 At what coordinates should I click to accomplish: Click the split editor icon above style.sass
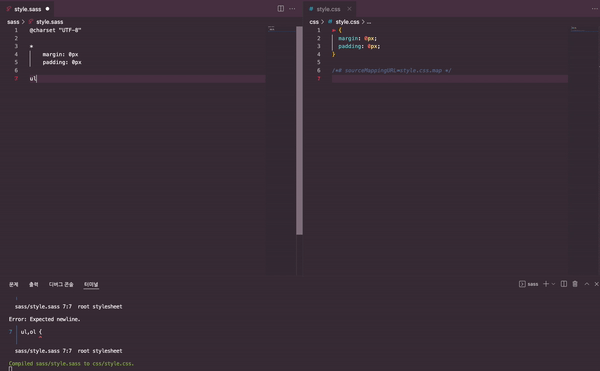(280, 8)
